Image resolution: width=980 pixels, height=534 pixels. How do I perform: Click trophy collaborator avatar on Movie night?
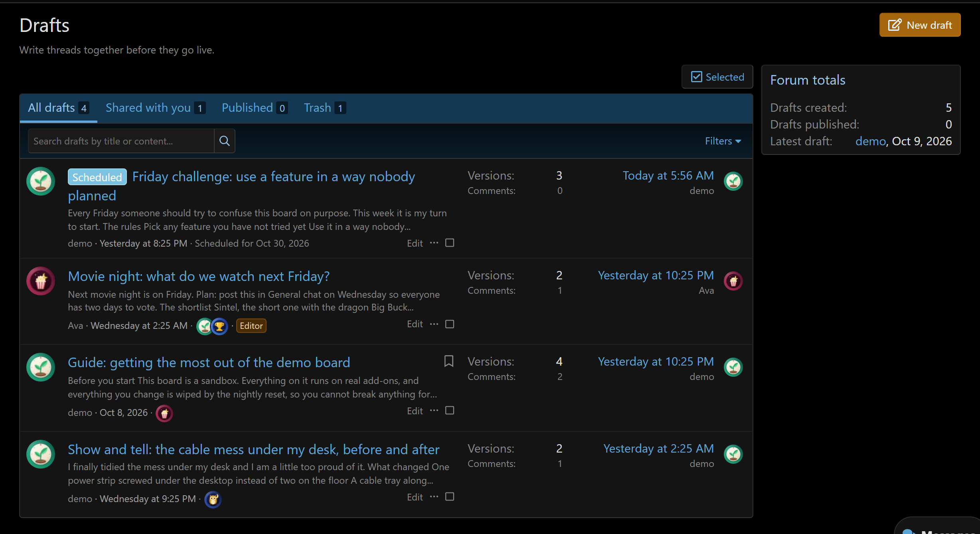click(219, 326)
